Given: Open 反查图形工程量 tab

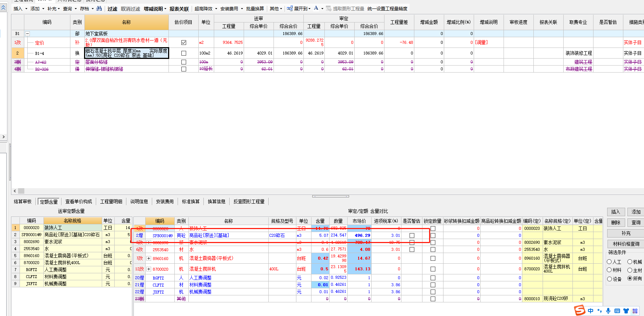Looking at the screenshot, I should 249,201.
